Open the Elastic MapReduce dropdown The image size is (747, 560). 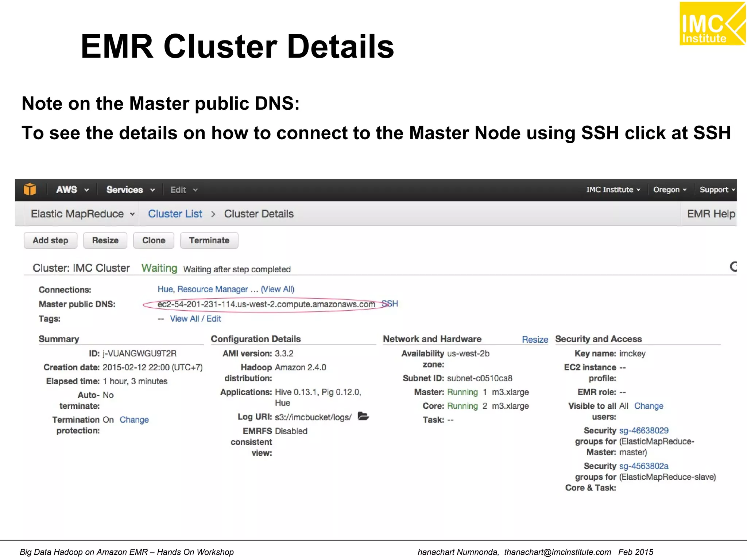[83, 214]
